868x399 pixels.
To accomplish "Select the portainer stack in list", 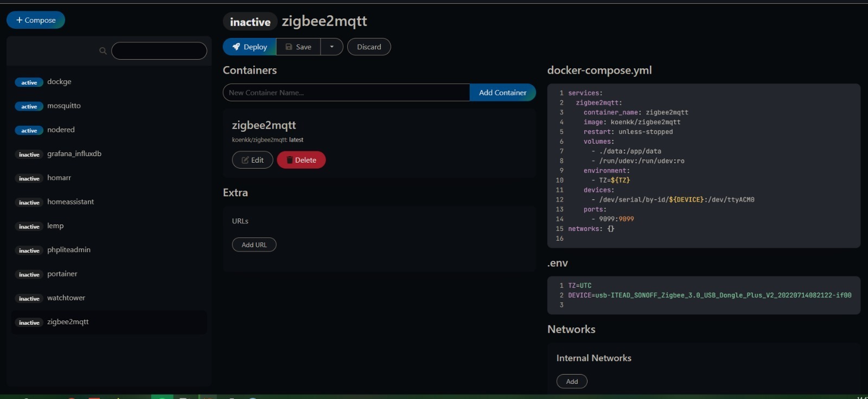I will (x=62, y=274).
